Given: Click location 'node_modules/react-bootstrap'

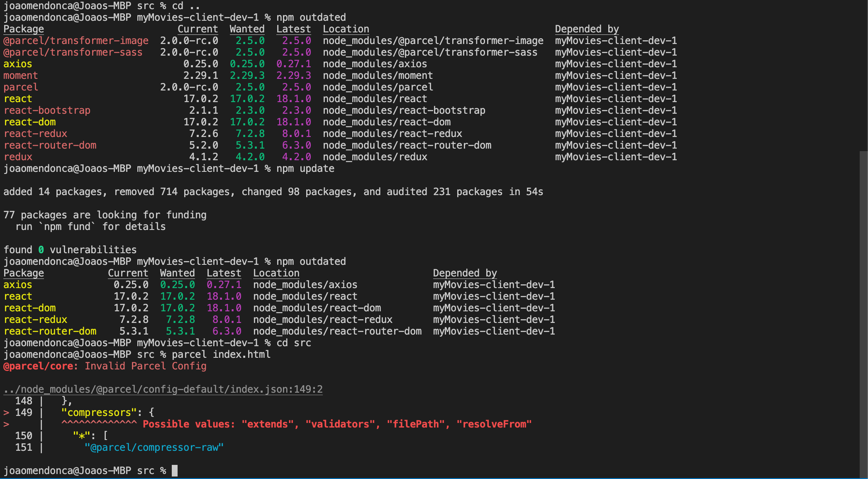Looking at the screenshot, I should [404, 110].
